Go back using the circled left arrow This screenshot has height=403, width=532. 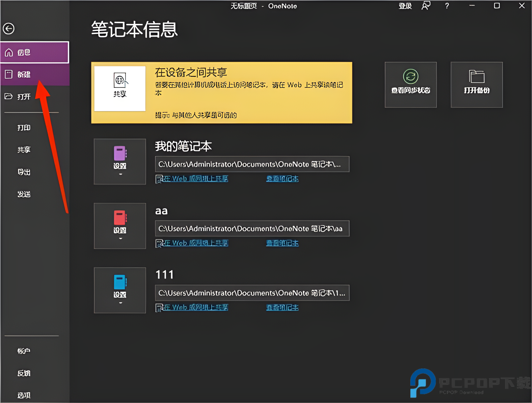click(x=9, y=29)
